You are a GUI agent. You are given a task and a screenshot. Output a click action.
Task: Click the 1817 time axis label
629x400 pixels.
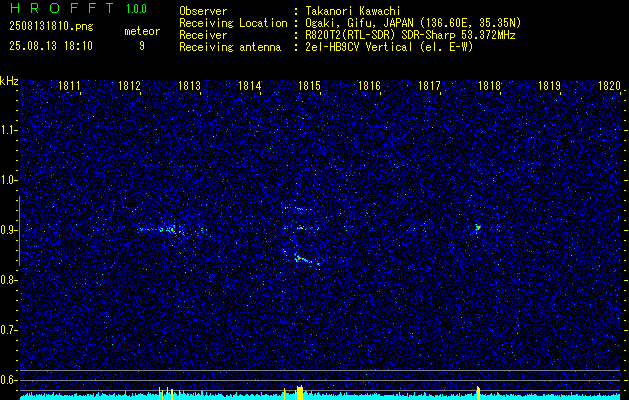tap(429, 86)
